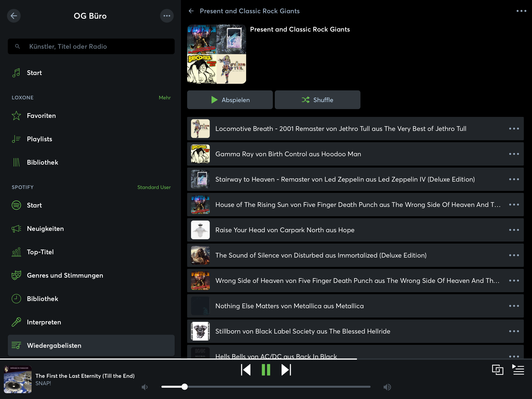Image resolution: width=532 pixels, height=399 pixels.
Task: Open the room grouping icon
Action: (497, 370)
